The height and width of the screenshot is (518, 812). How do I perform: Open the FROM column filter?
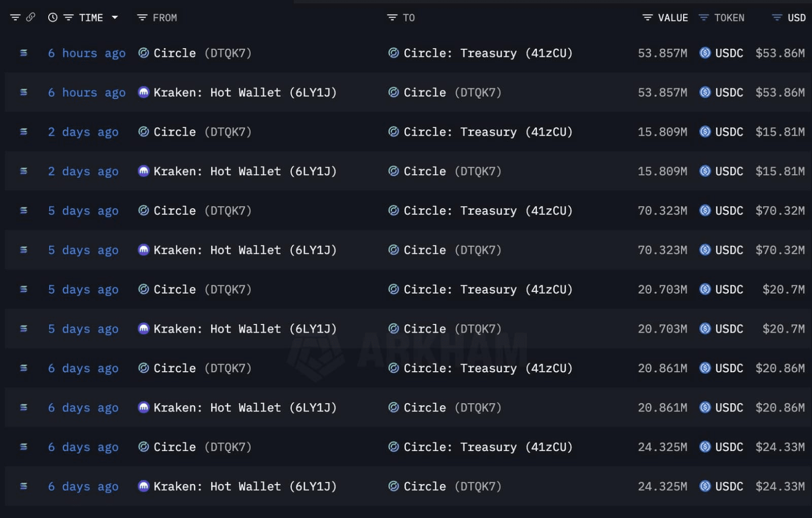pos(142,18)
